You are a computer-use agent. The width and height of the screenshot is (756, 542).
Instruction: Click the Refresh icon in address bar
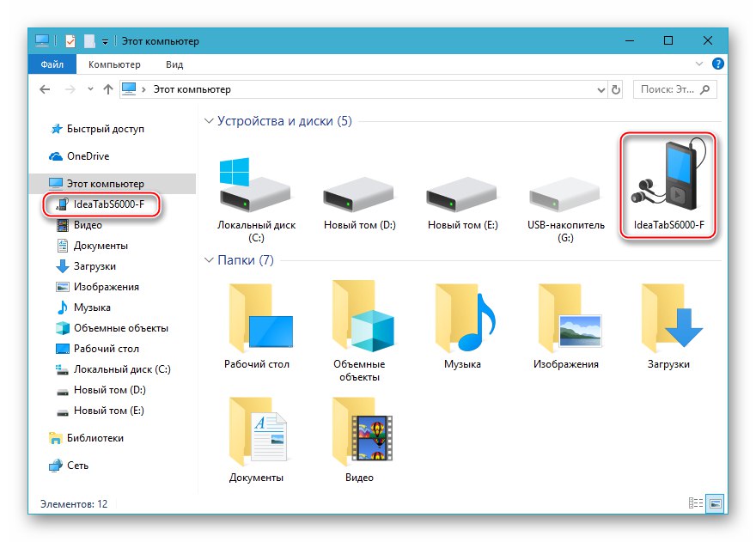coord(616,89)
